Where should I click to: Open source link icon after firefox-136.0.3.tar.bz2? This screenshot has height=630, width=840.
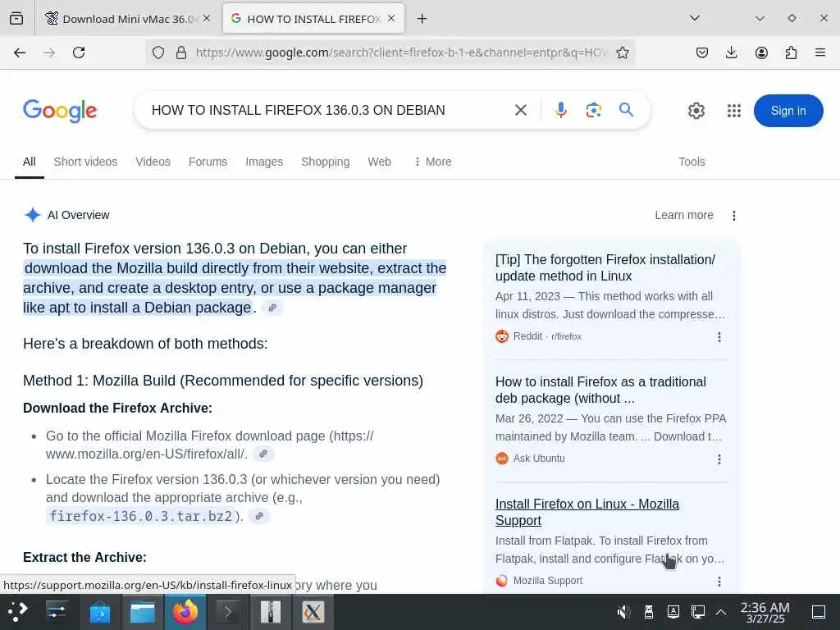tap(259, 516)
